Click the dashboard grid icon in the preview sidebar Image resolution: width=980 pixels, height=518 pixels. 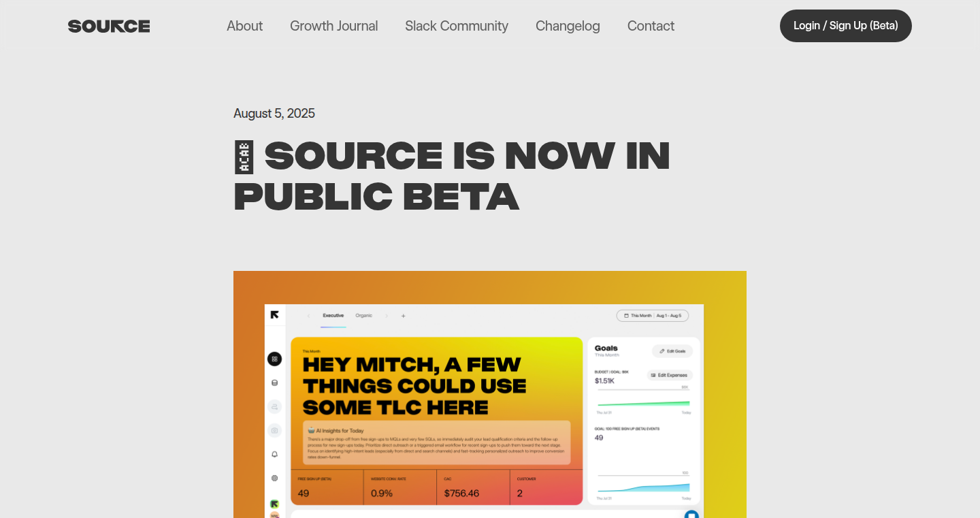(274, 359)
